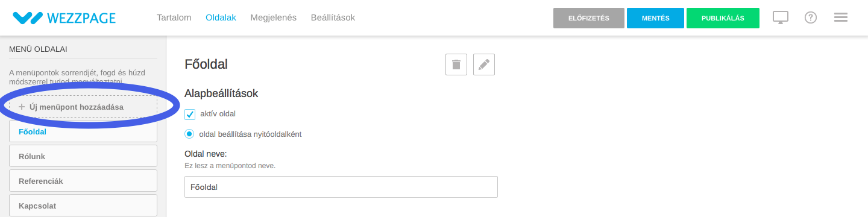Open the hamburger menu icon
The height and width of the screenshot is (217, 868).
[x=841, y=18]
